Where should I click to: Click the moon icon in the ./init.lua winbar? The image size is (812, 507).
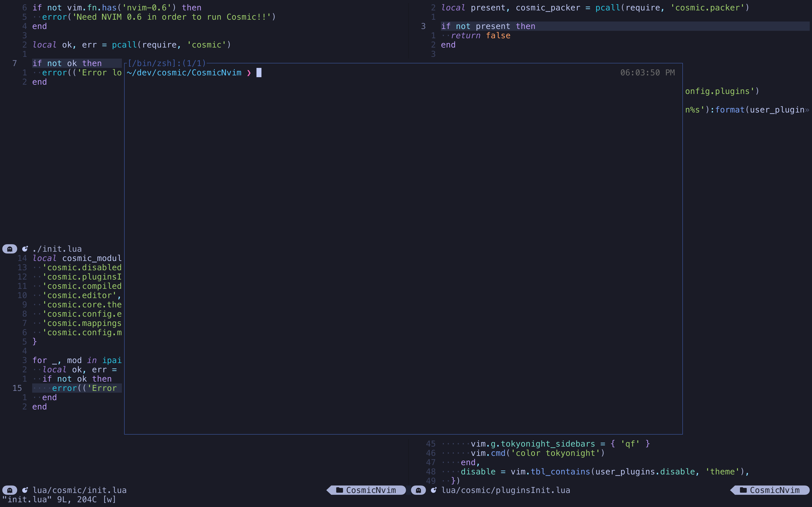[x=25, y=249]
